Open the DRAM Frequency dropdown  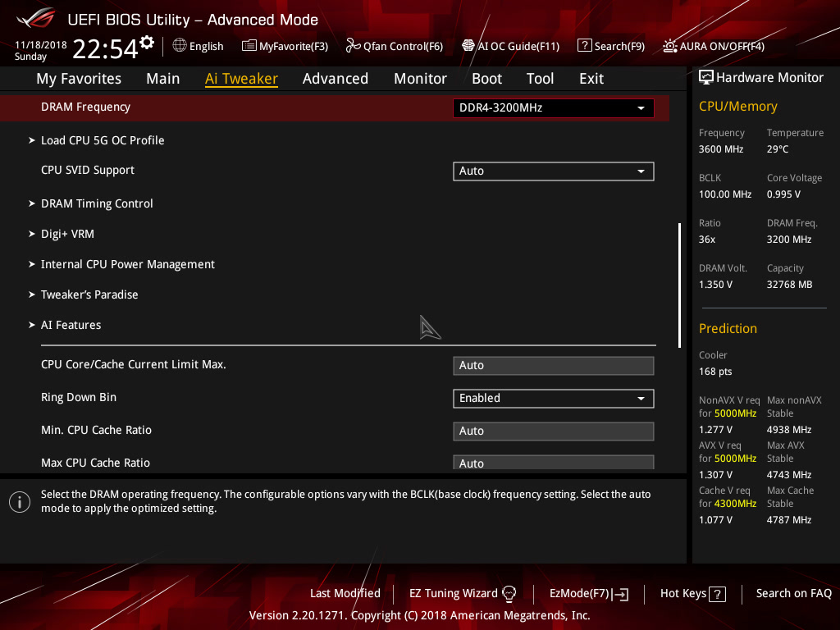pyautogui.click(x=554, y=107)
